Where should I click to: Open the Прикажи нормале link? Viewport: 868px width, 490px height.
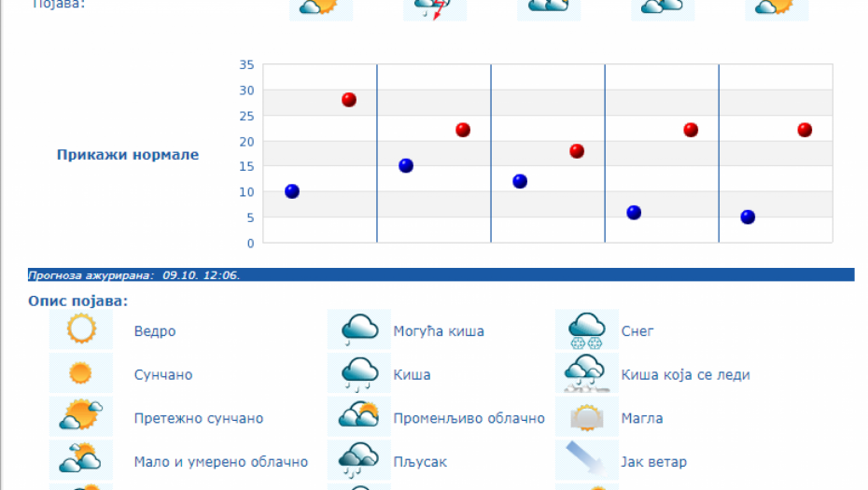click(x=128, y=155)
